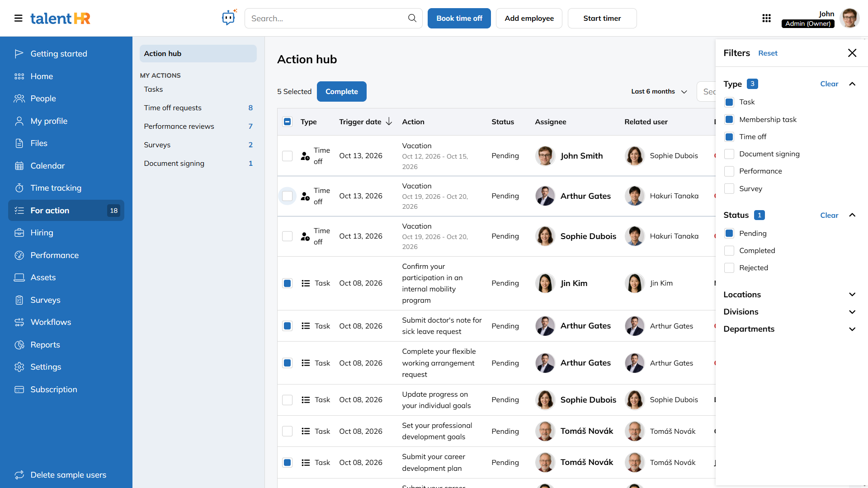
Task: Check Survey type filter
Action: (729, 189)
